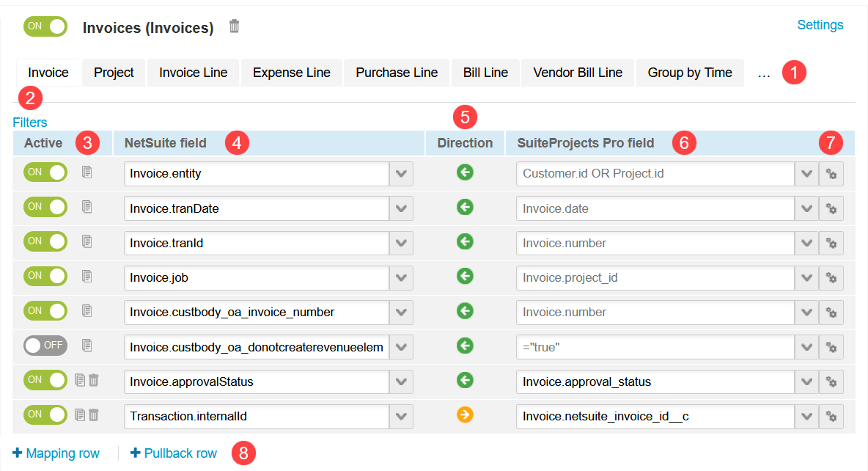Screen dimensions: 868x471
Task: Copy the Invoice.custbody_oa_invoice_number row
Action: pyautogui.click(x=87, y=311)
